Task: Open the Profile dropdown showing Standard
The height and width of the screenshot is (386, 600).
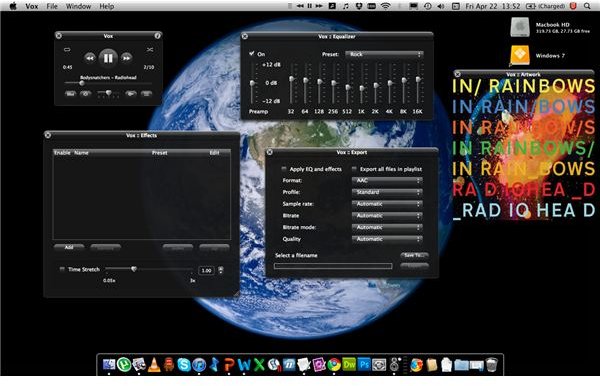Action: click(387, 192)
